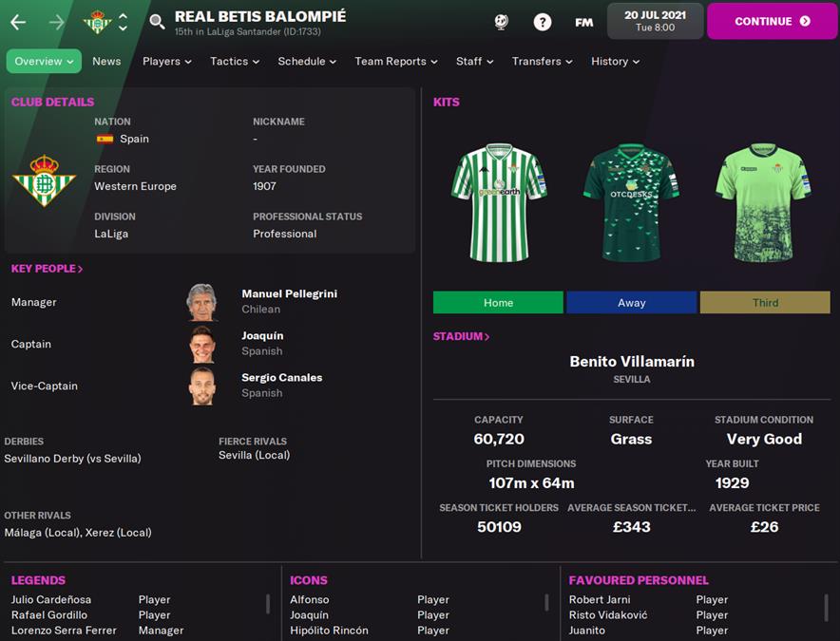Screen dimensions: 840x641
Task: Expand the Schedule menu
Action: (x=307, y=61)
